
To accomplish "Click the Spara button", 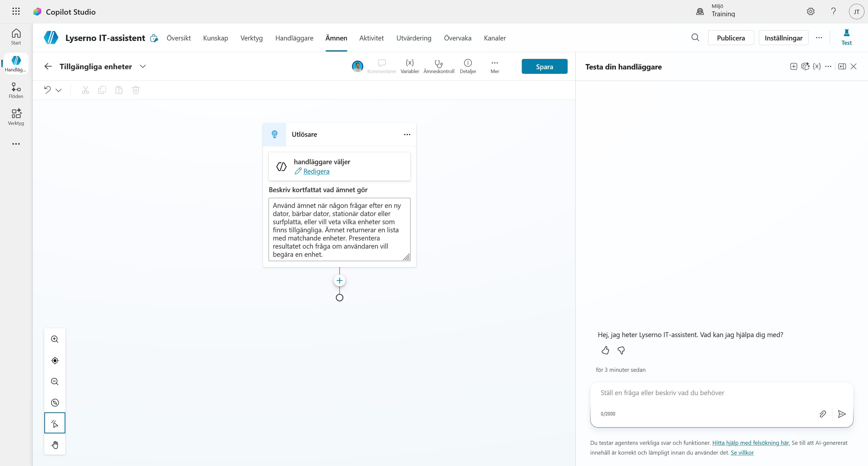I will [x=544, y=66].
